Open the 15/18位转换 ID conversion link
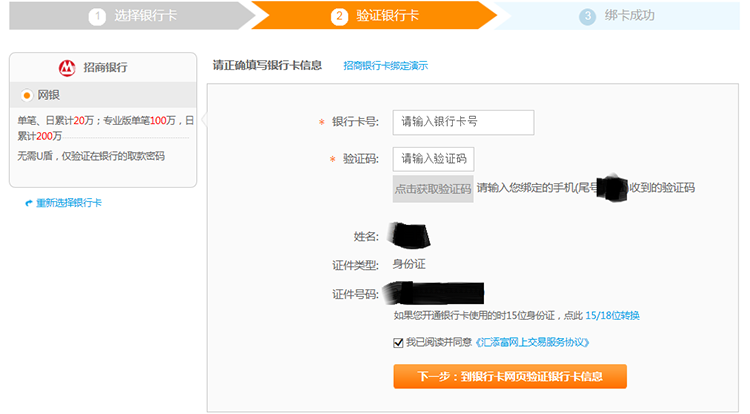The height and width of the screenshot is (414, 750). (613, 316)
